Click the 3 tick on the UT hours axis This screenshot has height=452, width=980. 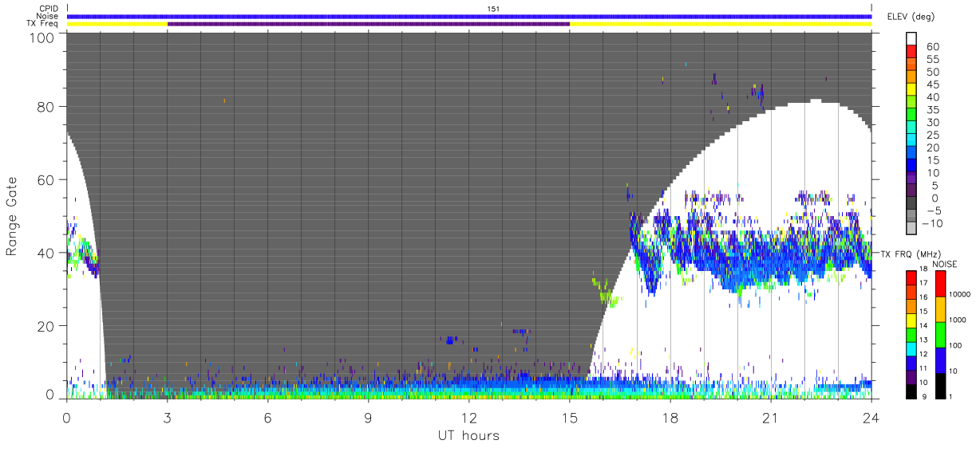[x=168, y=418]
